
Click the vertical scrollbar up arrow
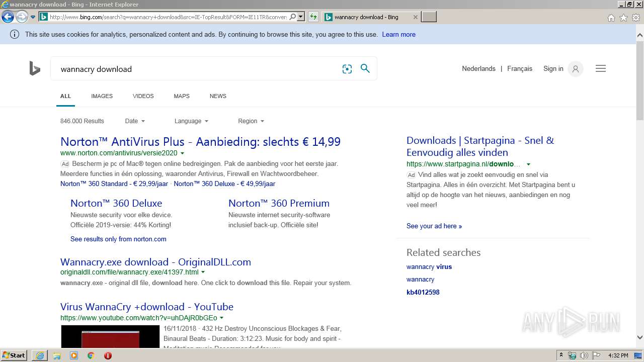pyautogui.click(x=640, y=35)
